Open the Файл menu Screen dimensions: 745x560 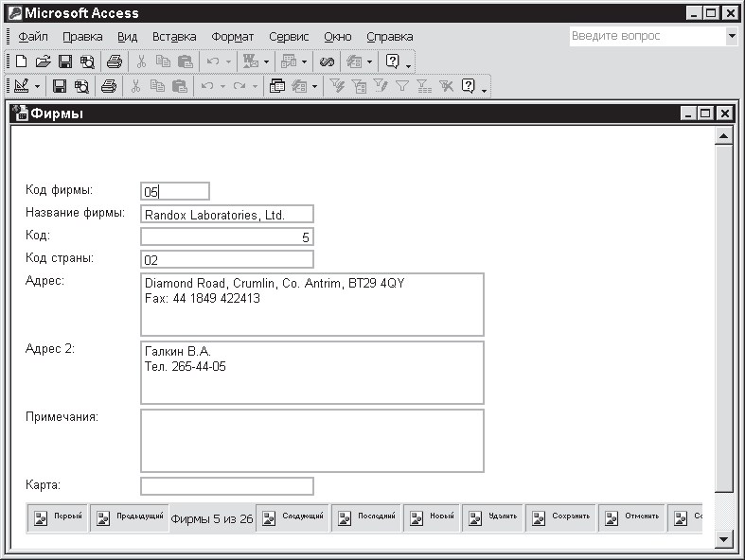click(x=33, y=37)
